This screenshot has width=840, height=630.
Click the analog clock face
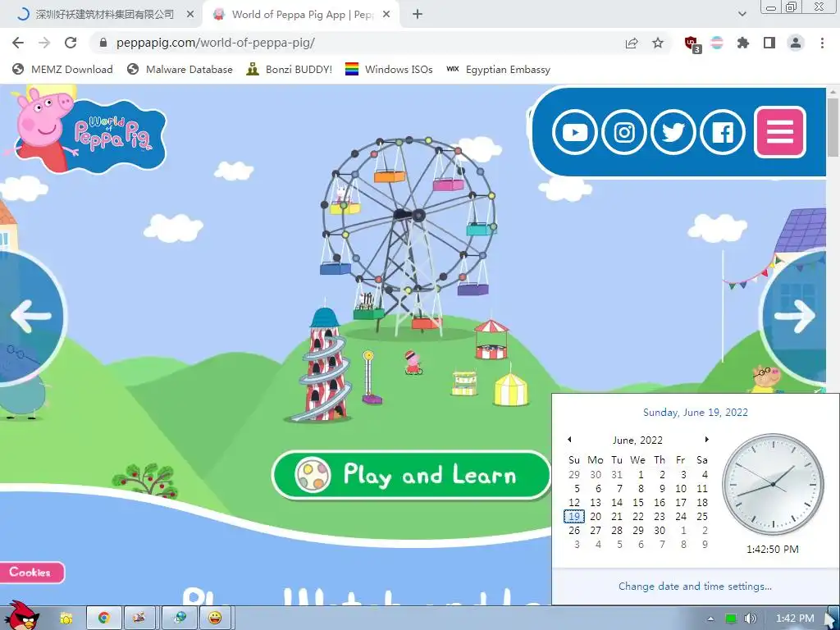[x=773, y=484]
